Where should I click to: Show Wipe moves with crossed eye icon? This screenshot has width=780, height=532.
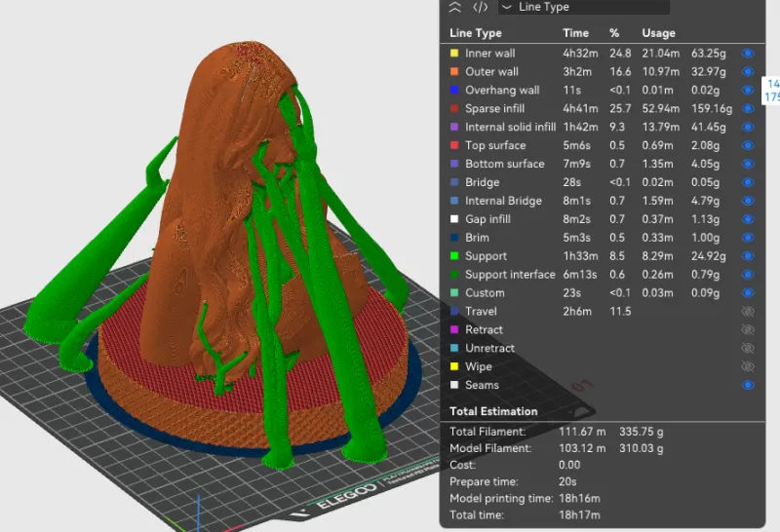point(748,366)
